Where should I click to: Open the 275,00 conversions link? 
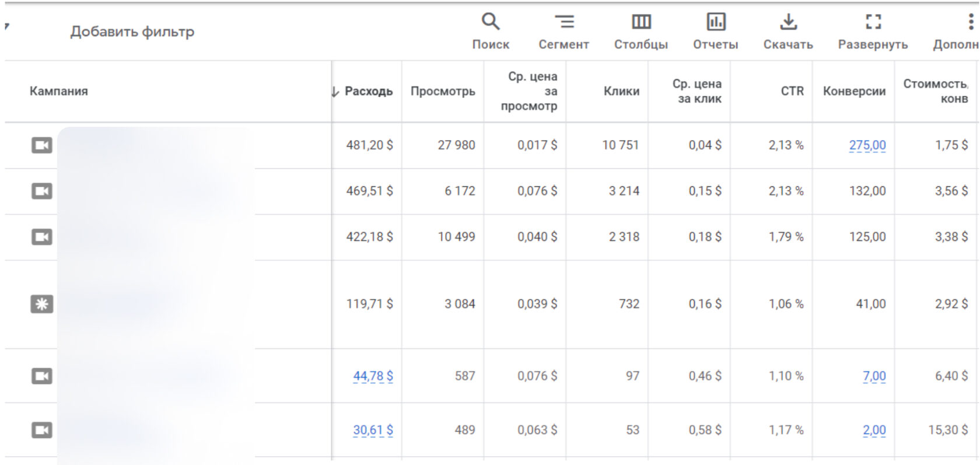[867, 145]
